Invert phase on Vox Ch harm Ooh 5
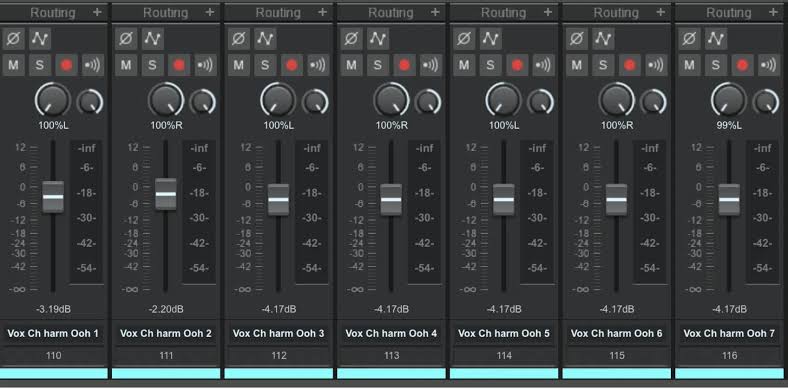 [x=463, y=39]
